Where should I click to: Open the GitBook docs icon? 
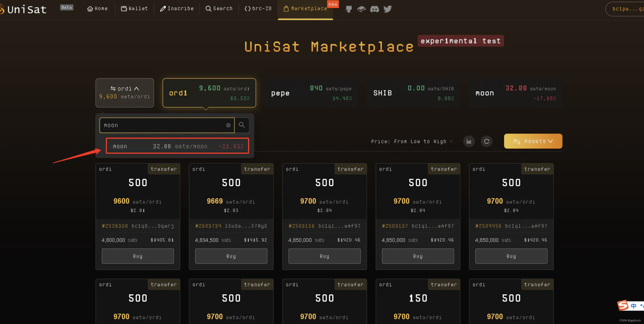click(x=361, y=9)
